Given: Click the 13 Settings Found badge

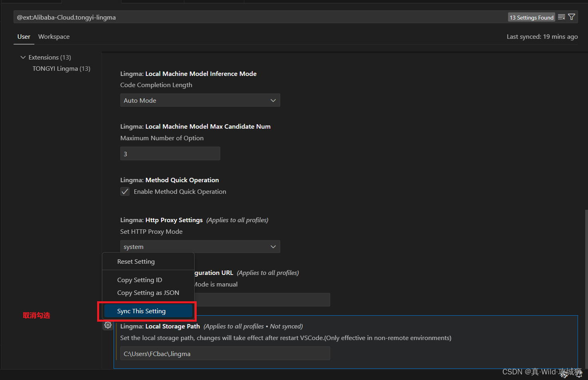Looking at the screenshot, I should [532, 17].
